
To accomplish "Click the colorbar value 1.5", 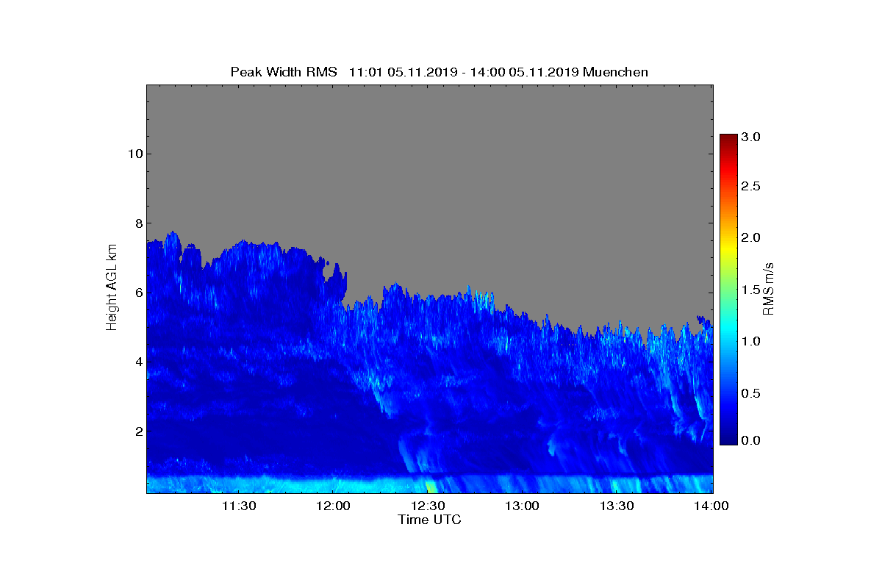I will click(x=751, y=290).
